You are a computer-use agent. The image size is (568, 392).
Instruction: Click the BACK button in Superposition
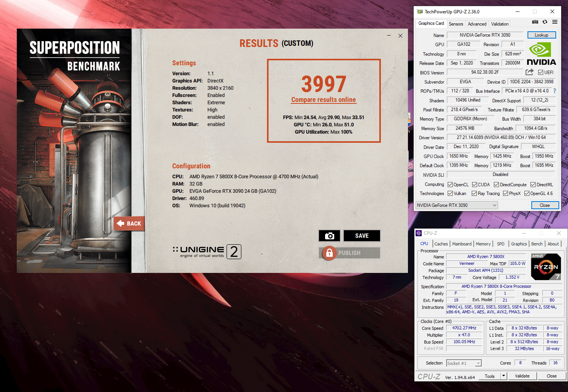[x=129, y=224]
